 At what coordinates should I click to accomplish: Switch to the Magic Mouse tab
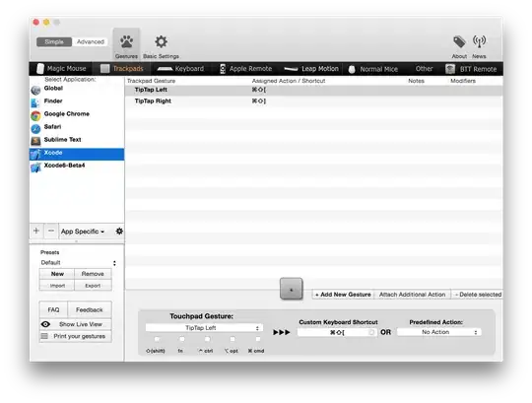coord(61,69)
